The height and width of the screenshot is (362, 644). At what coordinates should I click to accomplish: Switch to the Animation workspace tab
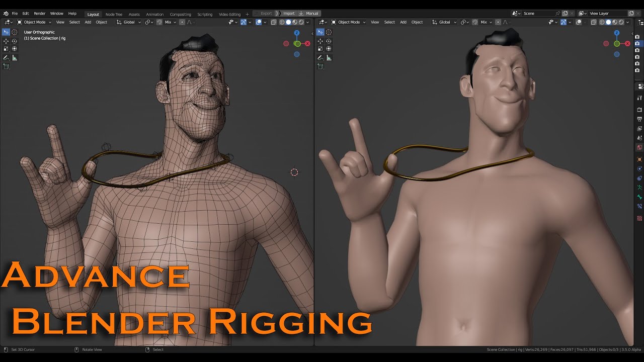point(154,14)
